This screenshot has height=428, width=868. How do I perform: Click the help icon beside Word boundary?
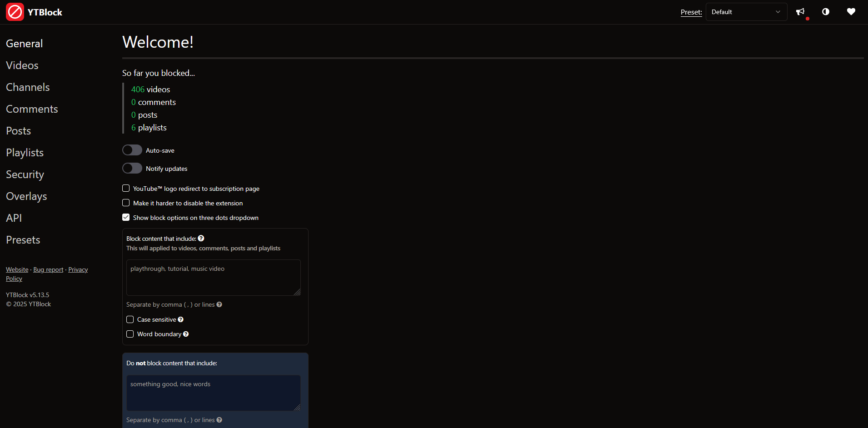pos(186,334)
